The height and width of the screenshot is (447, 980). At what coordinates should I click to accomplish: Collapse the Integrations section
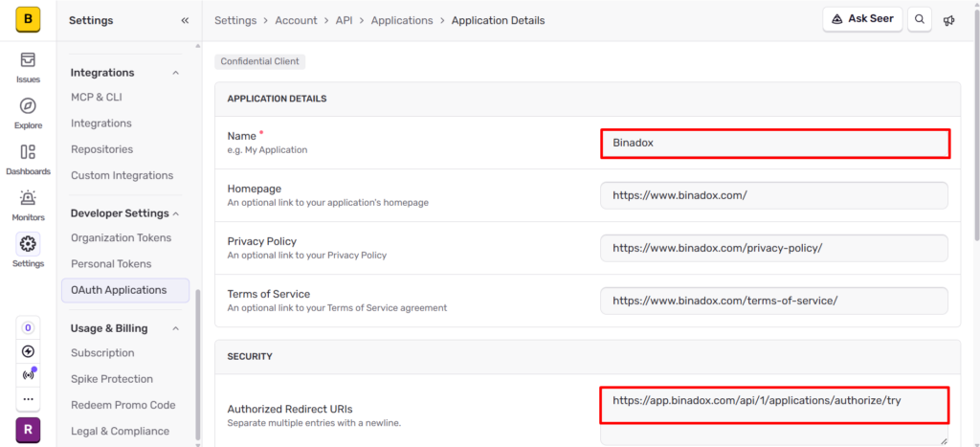point(176,73)
